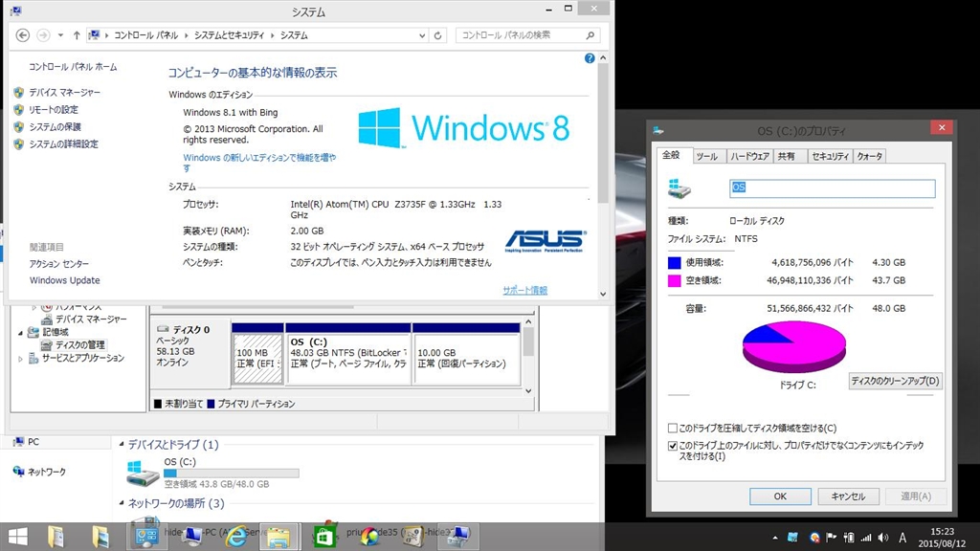Image resolution: width=980 pixels, height=551 pixels.
Task: Open the Windows Start button
Action: tap(17, 538)
